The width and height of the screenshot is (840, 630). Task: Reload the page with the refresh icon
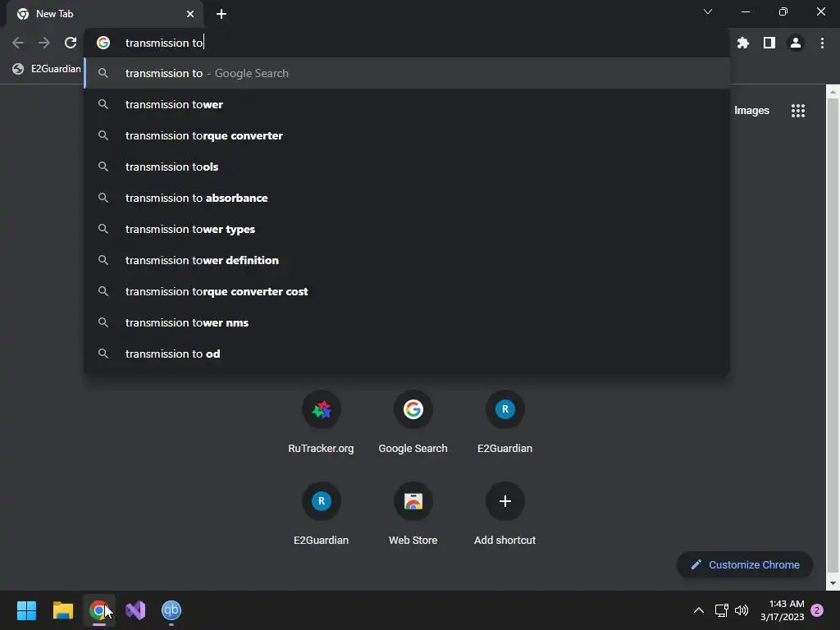coord(71,43)
